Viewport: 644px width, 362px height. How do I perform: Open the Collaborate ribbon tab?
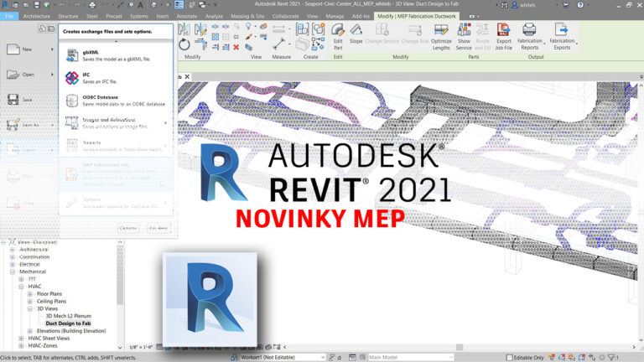[285, 17]
